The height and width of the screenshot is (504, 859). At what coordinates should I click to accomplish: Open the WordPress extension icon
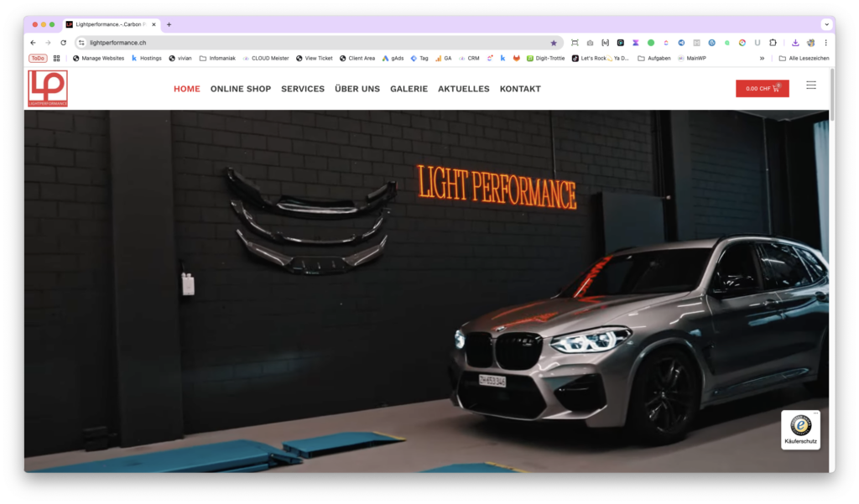coord(711,43)
